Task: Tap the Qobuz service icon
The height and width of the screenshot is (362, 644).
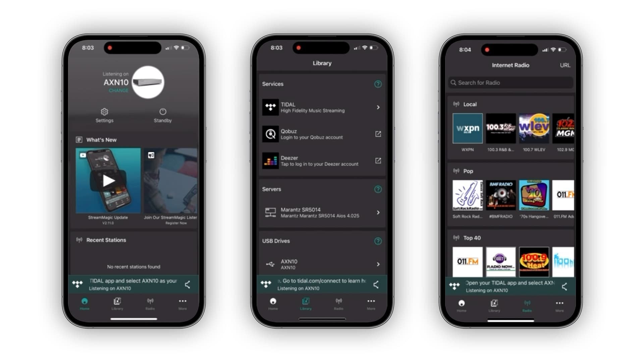Action: pos(270,134)
